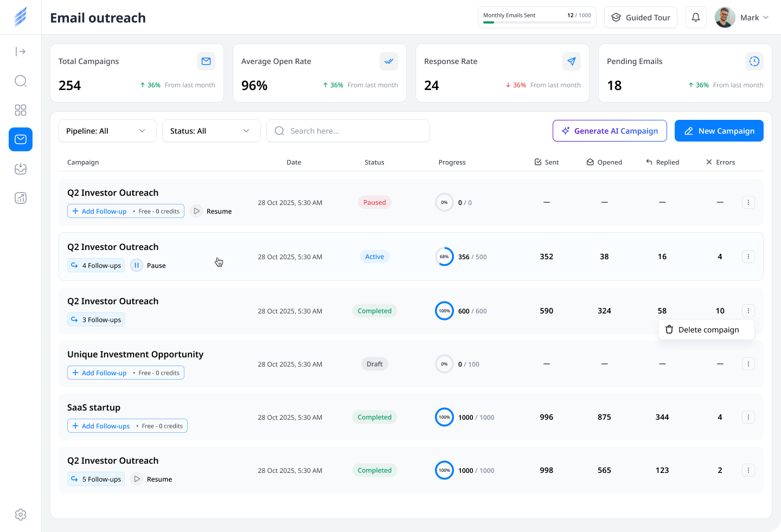
Task: Resume the paused Q2 Investor Outreach campaign
Action: 212,211
